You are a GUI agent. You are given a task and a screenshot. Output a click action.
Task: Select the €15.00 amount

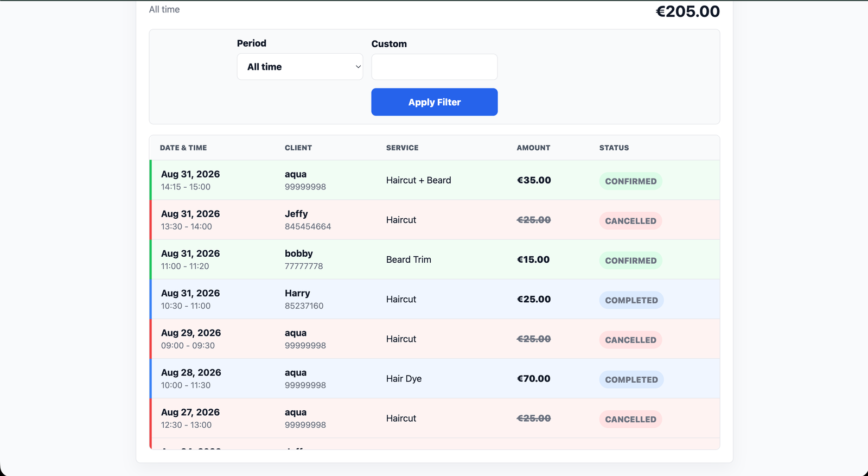[533, 259]
